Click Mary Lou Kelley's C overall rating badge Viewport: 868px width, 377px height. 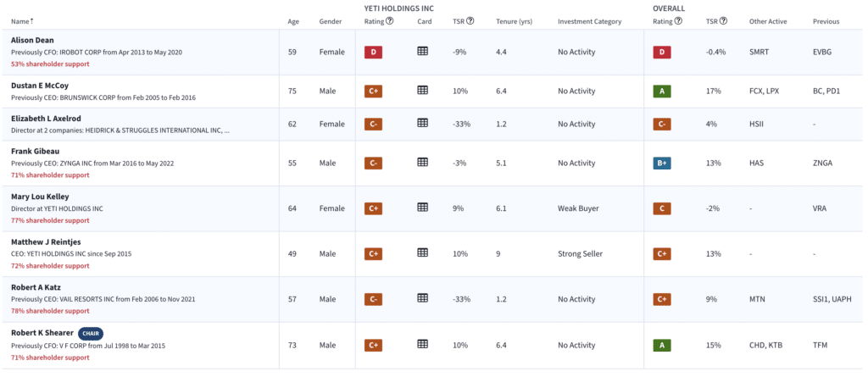point(662,208)
